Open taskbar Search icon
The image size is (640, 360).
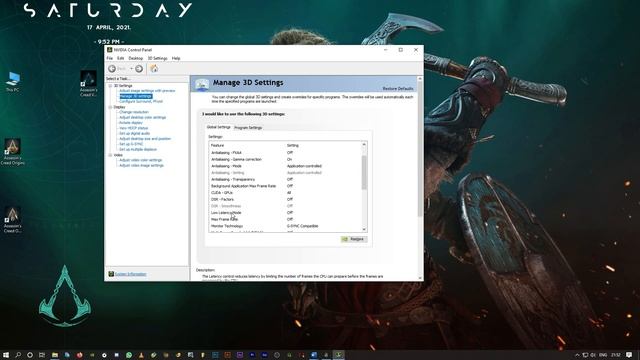pyautogui.click(x=18, y=355)
